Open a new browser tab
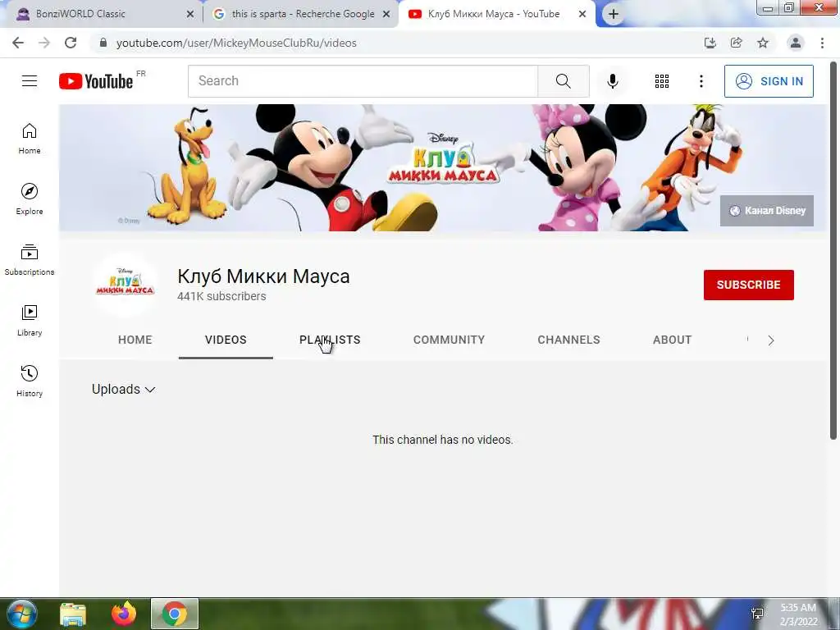 coord(614,14)
